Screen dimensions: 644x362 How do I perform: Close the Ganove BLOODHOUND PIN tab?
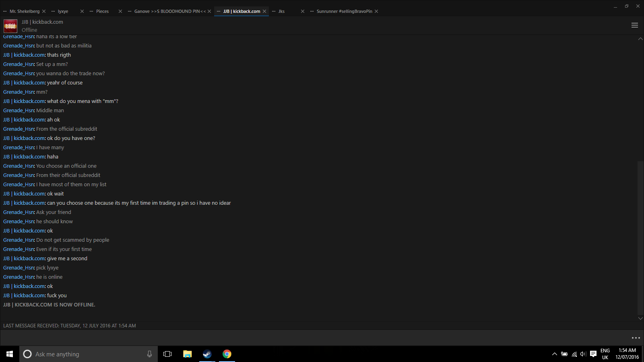pyautogui.click(x=209, y=11)
